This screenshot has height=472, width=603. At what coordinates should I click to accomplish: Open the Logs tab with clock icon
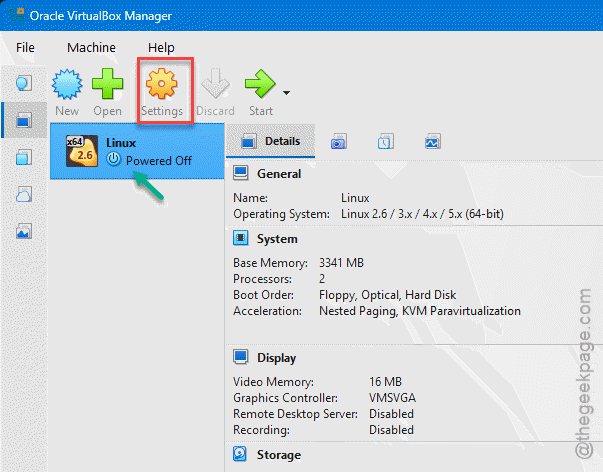[386, 142]
